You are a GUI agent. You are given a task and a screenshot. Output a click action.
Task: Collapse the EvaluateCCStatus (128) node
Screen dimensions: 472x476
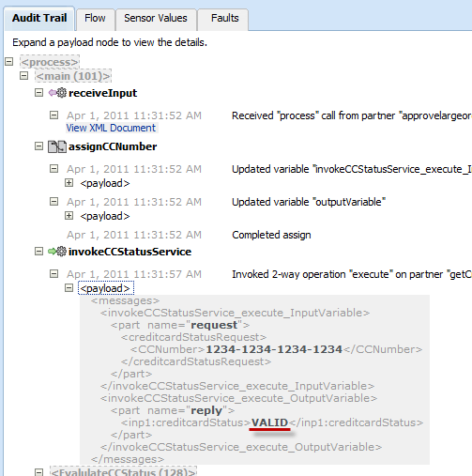(38, 472)
